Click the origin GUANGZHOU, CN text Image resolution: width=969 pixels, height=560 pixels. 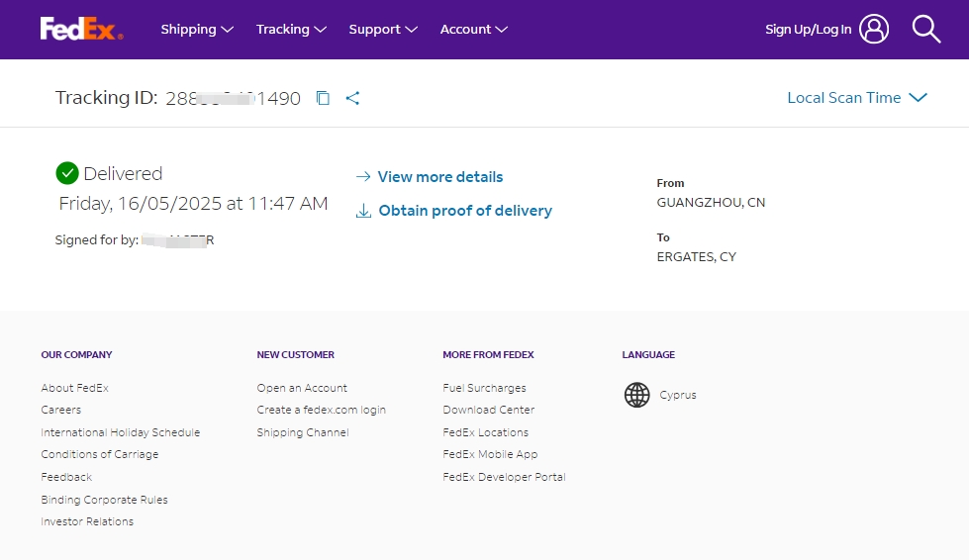tap(711, 203)
